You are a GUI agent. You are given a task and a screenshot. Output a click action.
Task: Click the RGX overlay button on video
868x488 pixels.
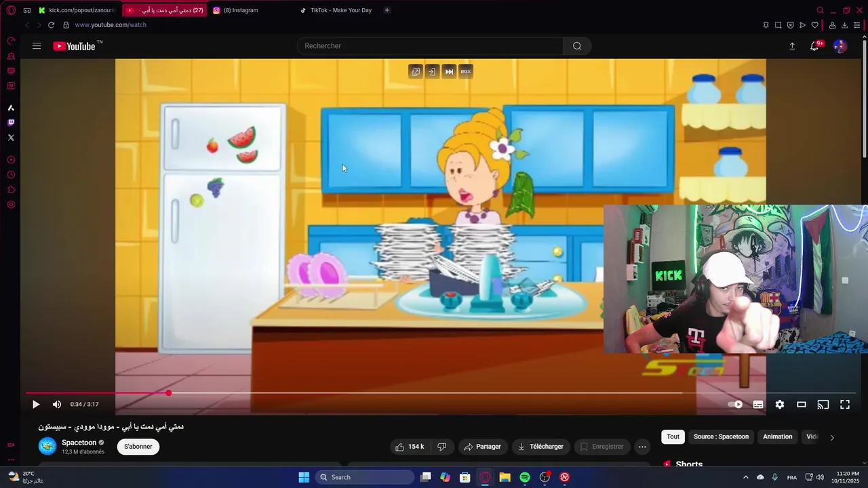tap(465, 71)
